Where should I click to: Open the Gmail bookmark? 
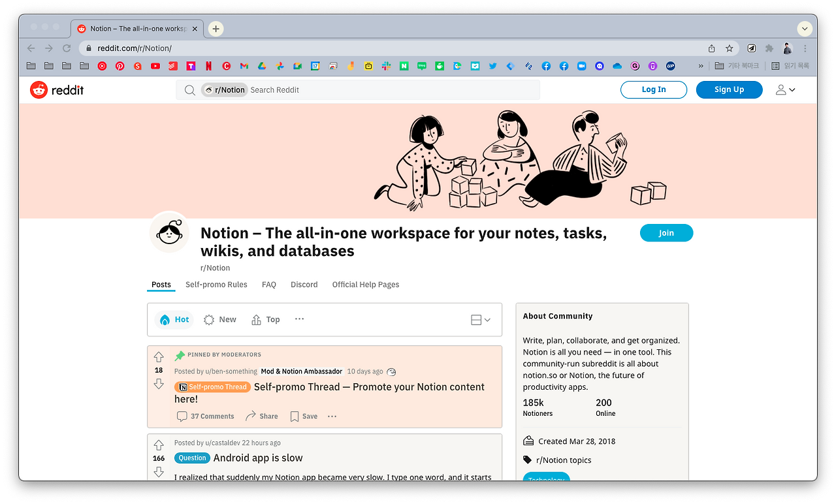(244, 66)
